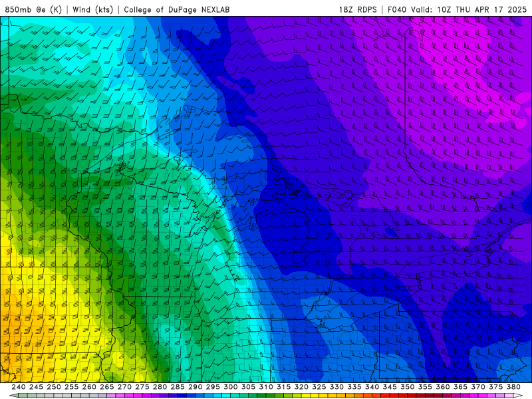Select the 345 value on the color scale
Image resolution: width=532 pixels, height=399 pixels.
(390, 387)
